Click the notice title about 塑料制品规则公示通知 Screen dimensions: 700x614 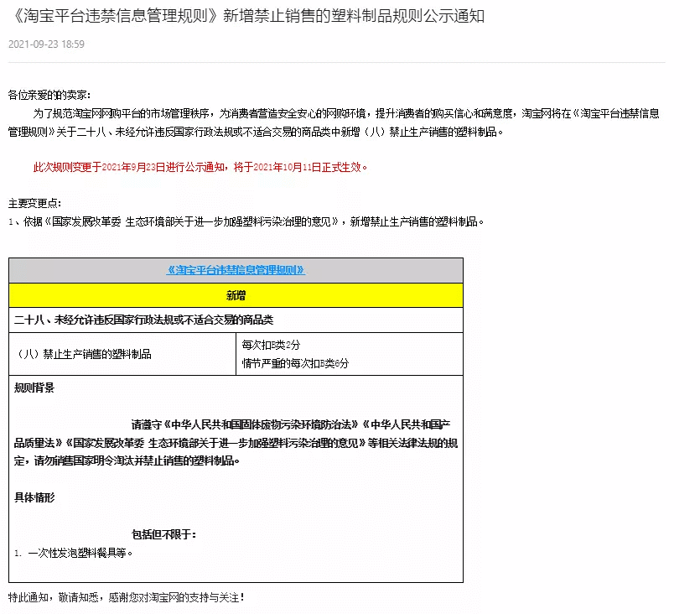click(247, 16)
